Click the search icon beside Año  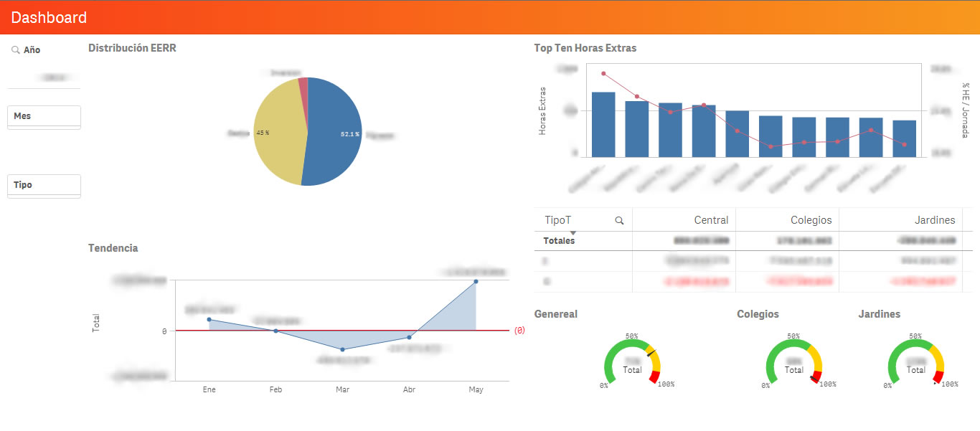pyautogui.click(x=16, y=50)
